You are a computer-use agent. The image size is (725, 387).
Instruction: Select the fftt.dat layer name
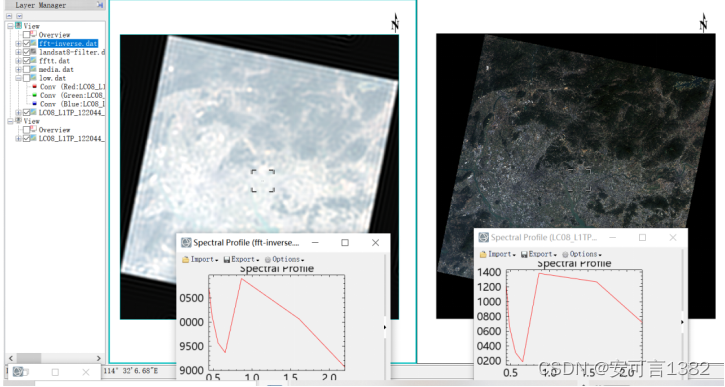[x=54, y=61]
